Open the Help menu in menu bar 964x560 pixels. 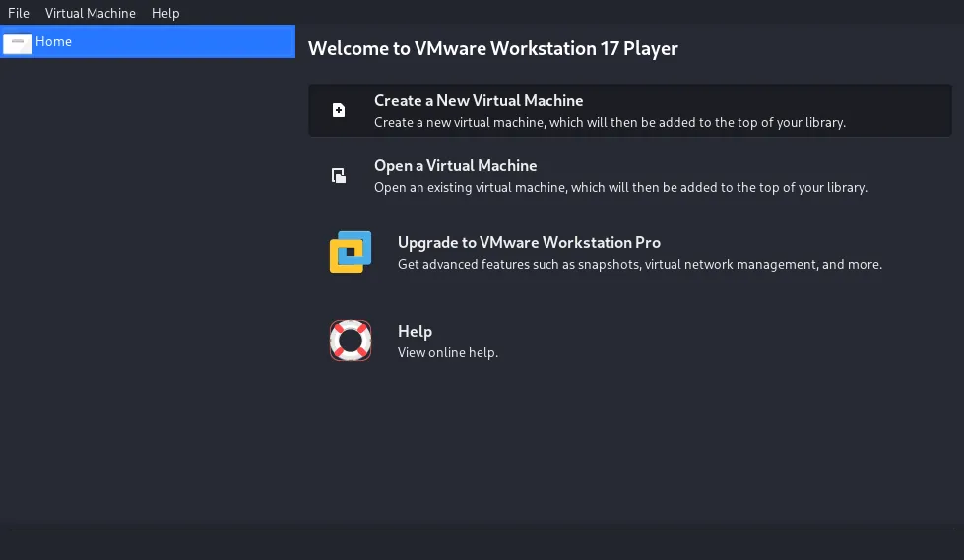click(165, 13)
